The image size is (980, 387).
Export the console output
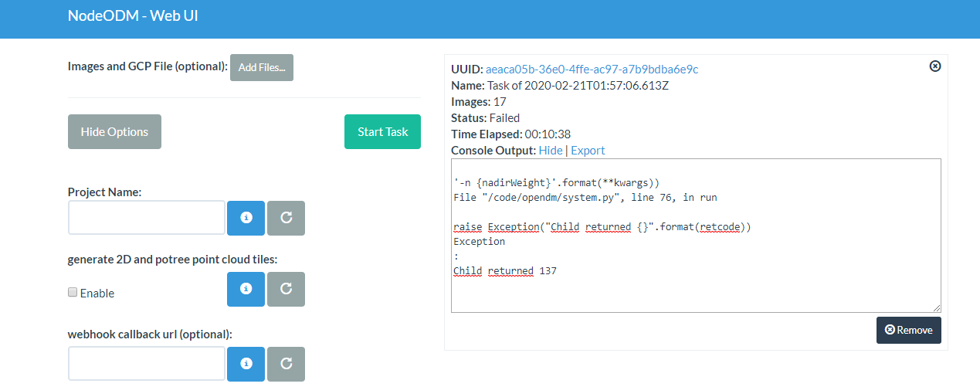pos(588,151)
